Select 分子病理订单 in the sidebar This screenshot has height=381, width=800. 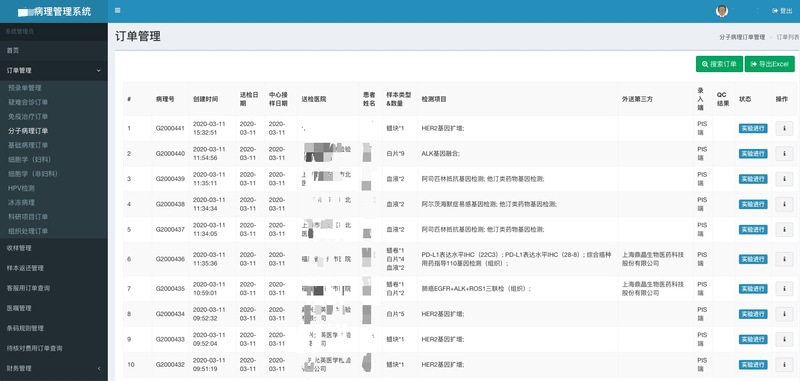click(28, 131)
